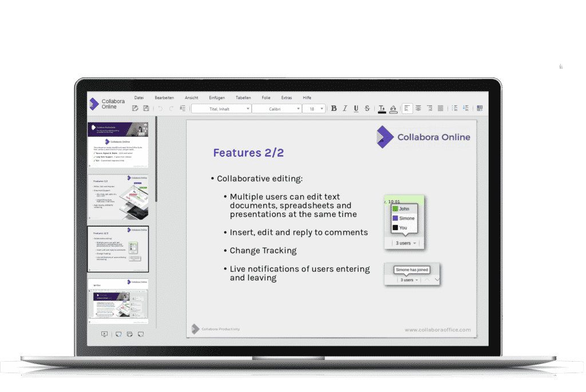This screenshot has height=392, width=586.
Task: Expand the font size 18 dropdown
Action: 322,109
